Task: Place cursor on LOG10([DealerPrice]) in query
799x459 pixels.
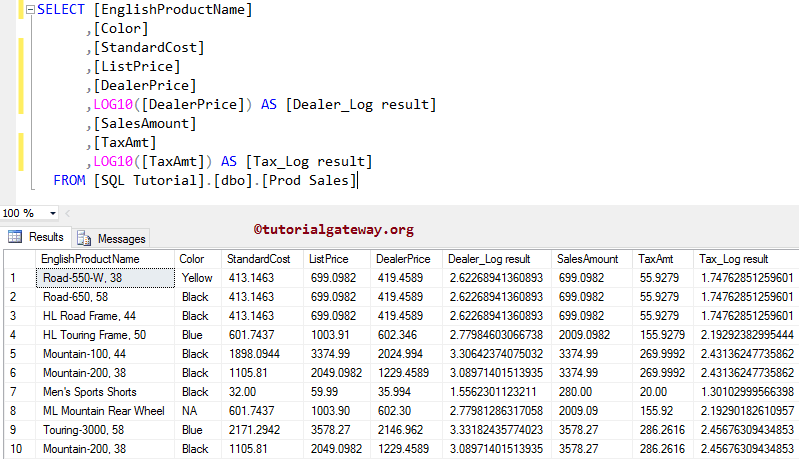Action: tap(173, 104)
